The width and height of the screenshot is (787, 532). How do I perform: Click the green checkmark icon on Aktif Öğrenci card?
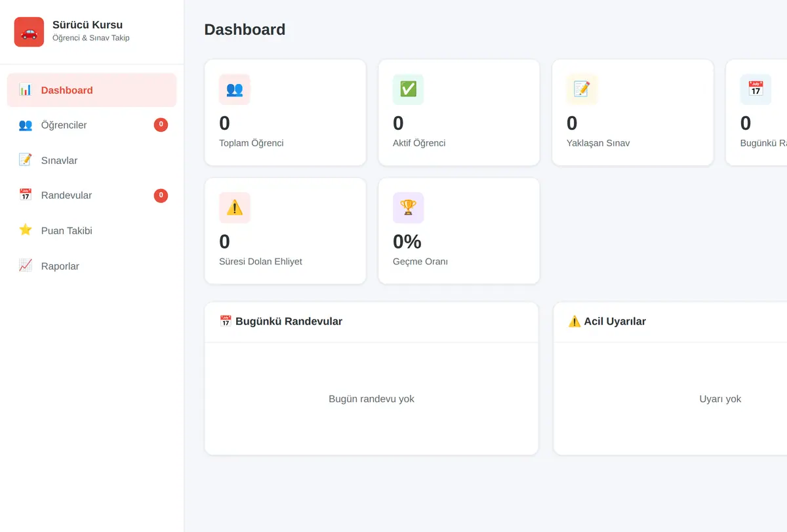pos(408,89)
